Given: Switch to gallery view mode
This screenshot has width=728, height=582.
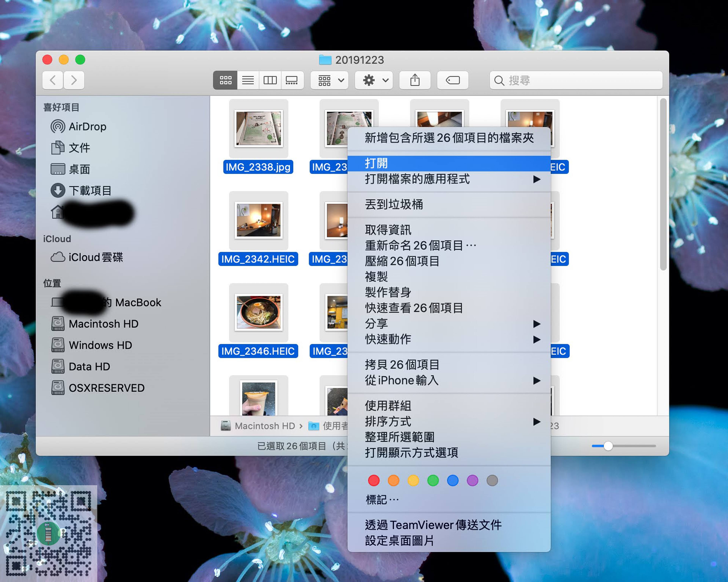Looking at the screenshot, I should pos(292,80).
